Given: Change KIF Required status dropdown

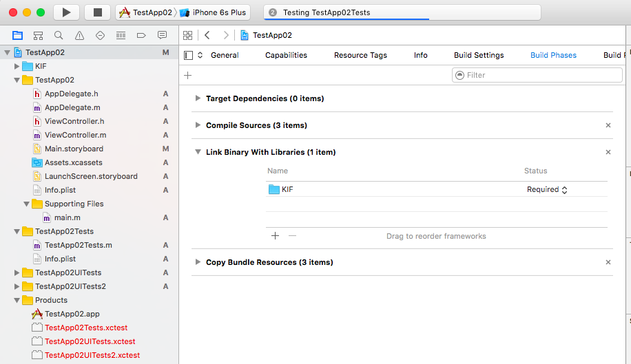Looking at the screenshot, I should (547, 190).
